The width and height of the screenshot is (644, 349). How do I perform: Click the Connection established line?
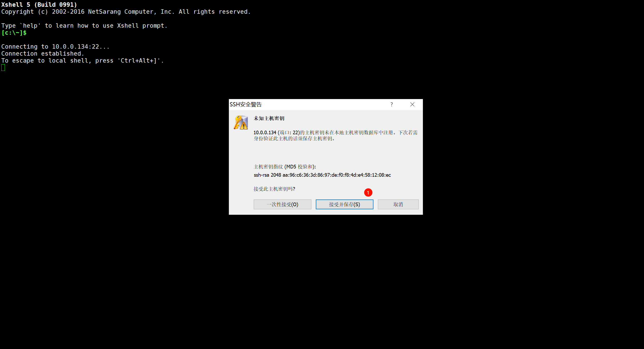(x=42, y=54)
